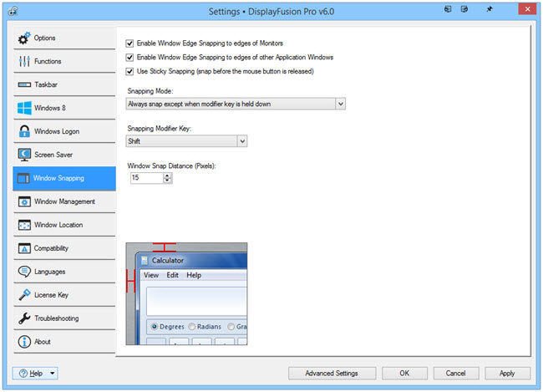The width and height of the screenshot is (543, 392).
Task: Click the Troubleshooting wrench icon
Action: (x=24, y=318)
